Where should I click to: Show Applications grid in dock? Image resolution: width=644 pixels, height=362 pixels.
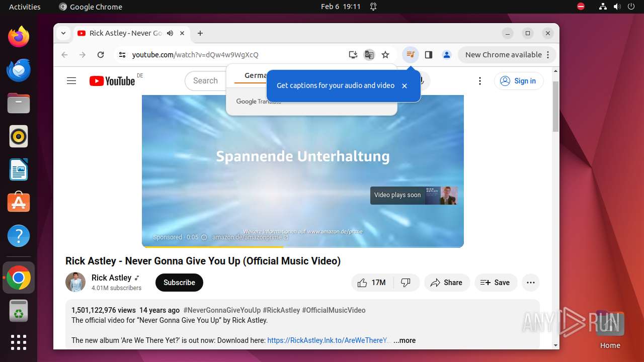click(x=19, y=342)
